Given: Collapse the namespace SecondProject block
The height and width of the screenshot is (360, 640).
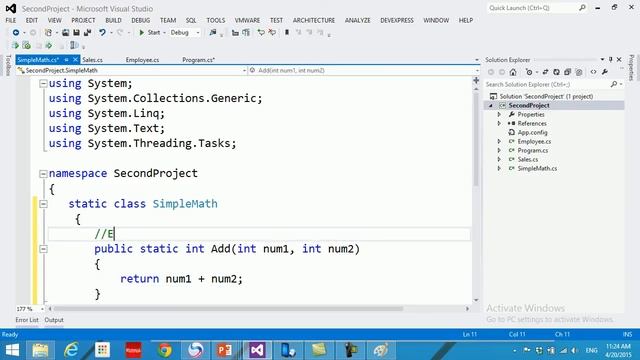Looking at the screenshot, I should 43,174.
